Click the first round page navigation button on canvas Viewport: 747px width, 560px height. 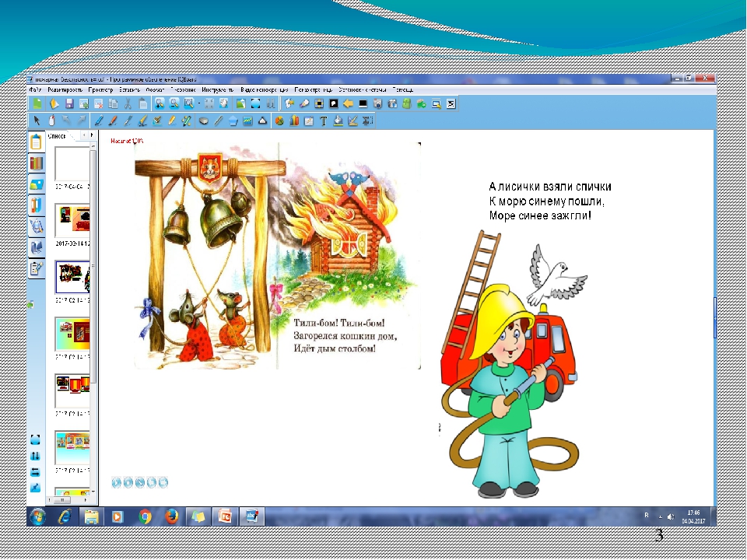point(116,482)
